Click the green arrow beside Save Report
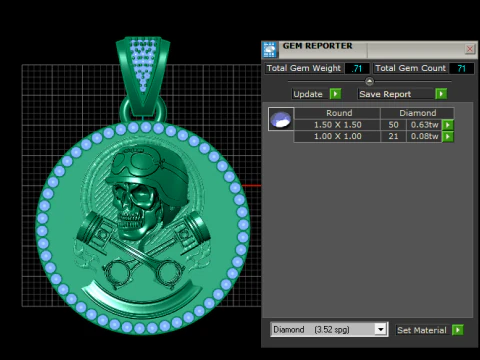 (441, 94)
